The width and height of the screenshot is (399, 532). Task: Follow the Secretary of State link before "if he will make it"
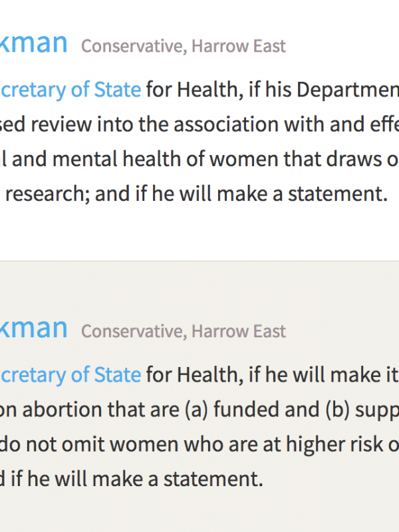pos(70,375)
